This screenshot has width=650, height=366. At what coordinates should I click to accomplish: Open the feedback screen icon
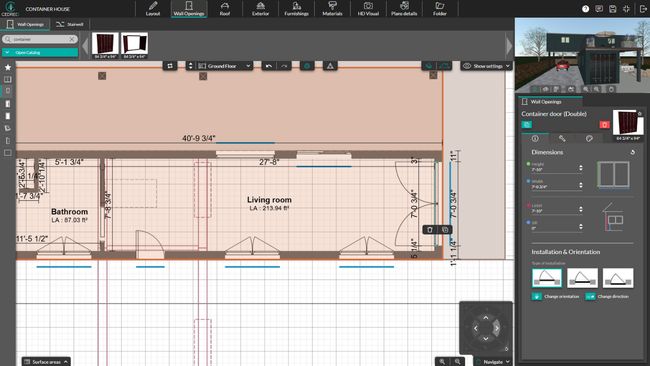[x=599, y=9]
